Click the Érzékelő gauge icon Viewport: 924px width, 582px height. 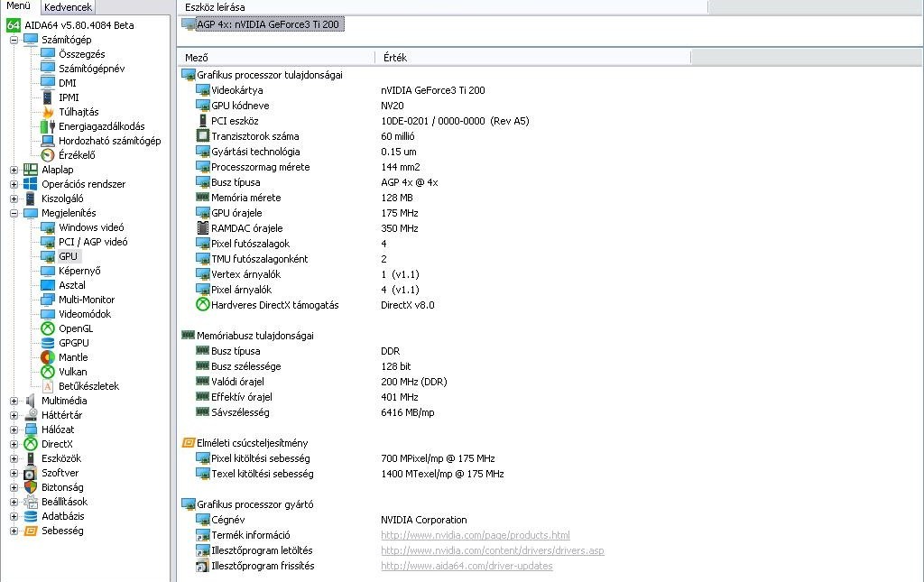tap(48, 155)
